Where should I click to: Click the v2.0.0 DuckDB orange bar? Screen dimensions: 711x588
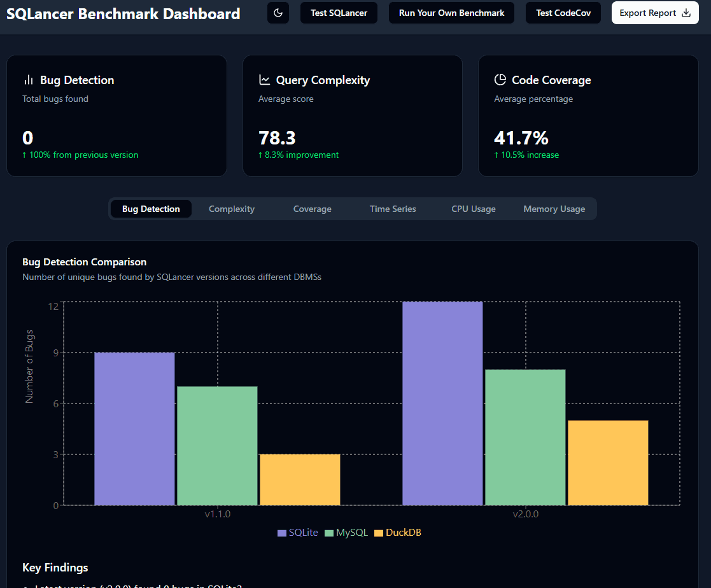(x=608, y=463)
